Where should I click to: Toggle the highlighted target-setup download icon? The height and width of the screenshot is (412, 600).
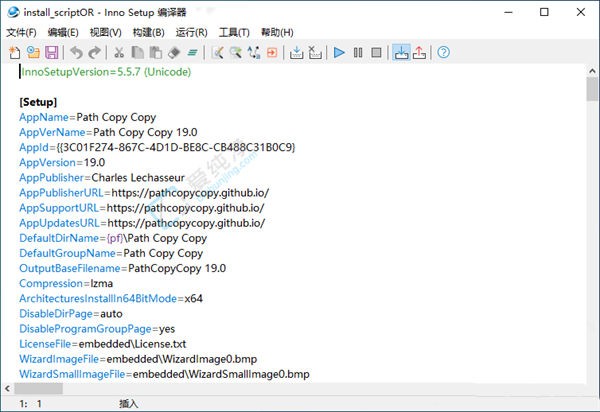click(401, 52)
